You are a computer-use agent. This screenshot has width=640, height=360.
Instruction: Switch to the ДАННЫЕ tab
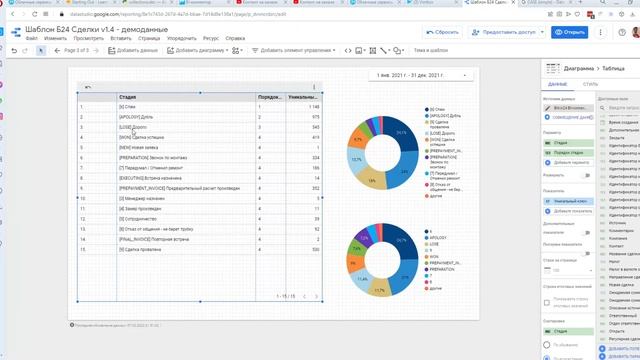point(558,84)
